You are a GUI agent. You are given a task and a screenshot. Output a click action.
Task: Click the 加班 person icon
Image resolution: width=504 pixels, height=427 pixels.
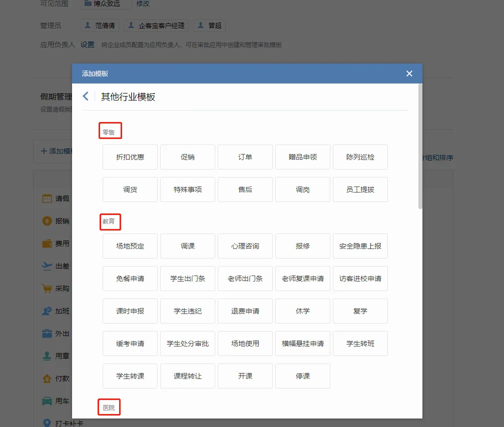coord(47,311)
